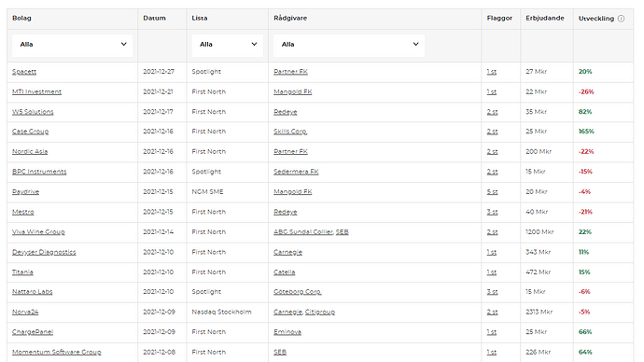Click the info icon beside Utveckling
Image resolution: width=644 pixels, height=362 pixels.
[621, 19]
